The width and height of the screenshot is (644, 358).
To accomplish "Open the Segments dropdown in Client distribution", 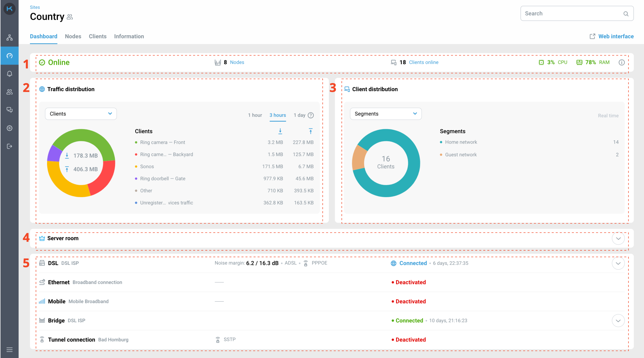I will click(x=386, y=114).
